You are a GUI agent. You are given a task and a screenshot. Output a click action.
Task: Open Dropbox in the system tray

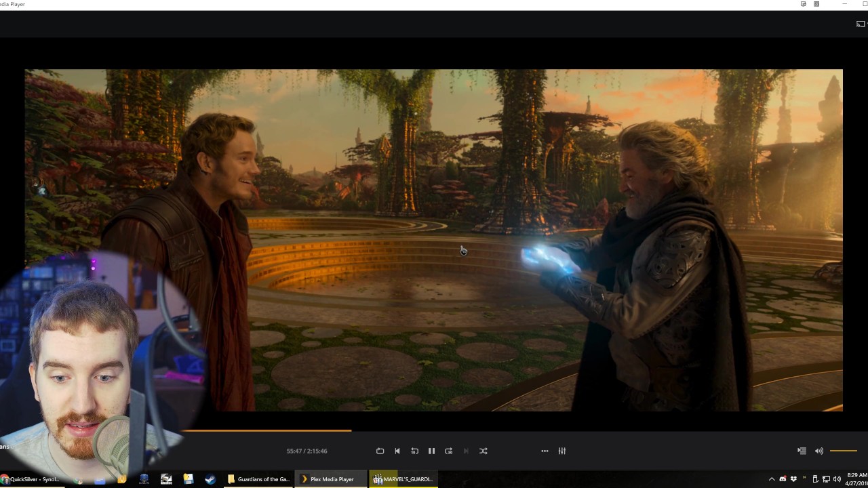(793, 479)
